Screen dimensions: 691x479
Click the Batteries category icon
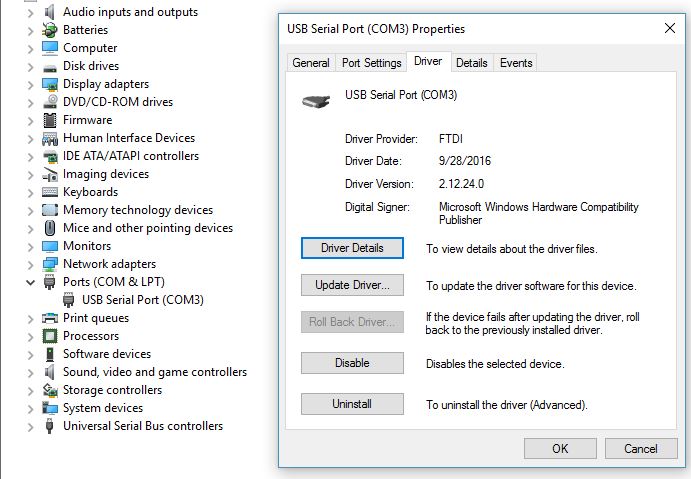pyautogui.click(x=50, y=30)
